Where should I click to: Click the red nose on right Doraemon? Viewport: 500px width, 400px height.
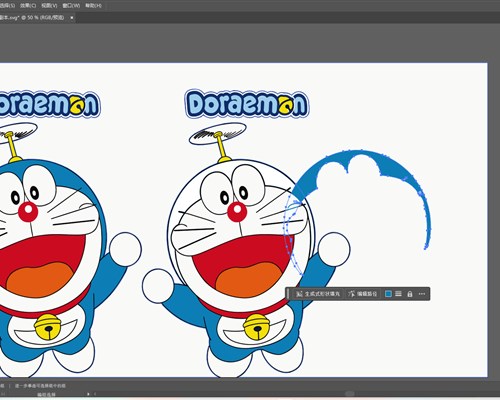point(237,212)
